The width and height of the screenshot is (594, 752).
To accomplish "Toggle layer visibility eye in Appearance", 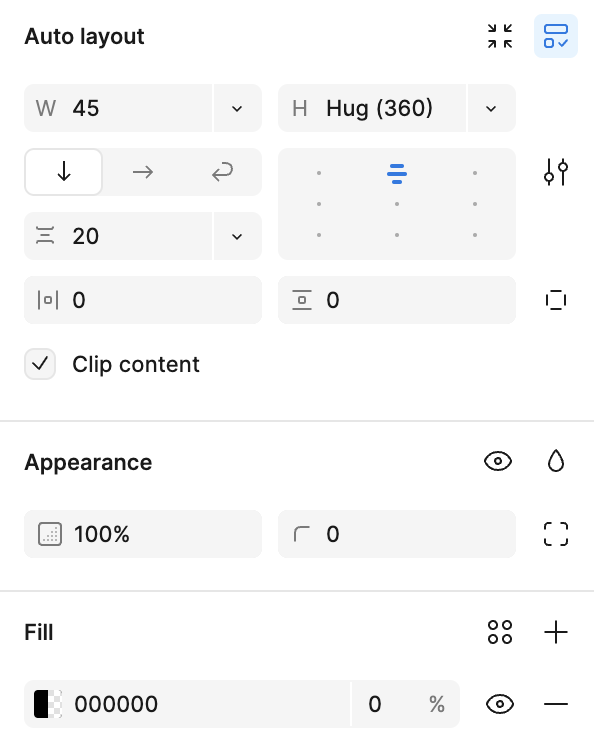I will click(x=498, y=461).
